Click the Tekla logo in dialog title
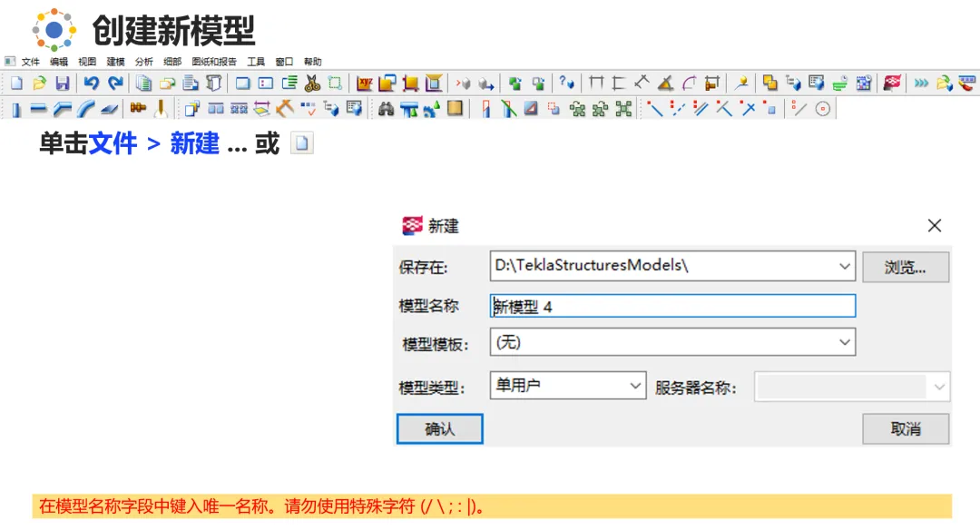Viewport: 980px width, 530px height. (412, 226)
